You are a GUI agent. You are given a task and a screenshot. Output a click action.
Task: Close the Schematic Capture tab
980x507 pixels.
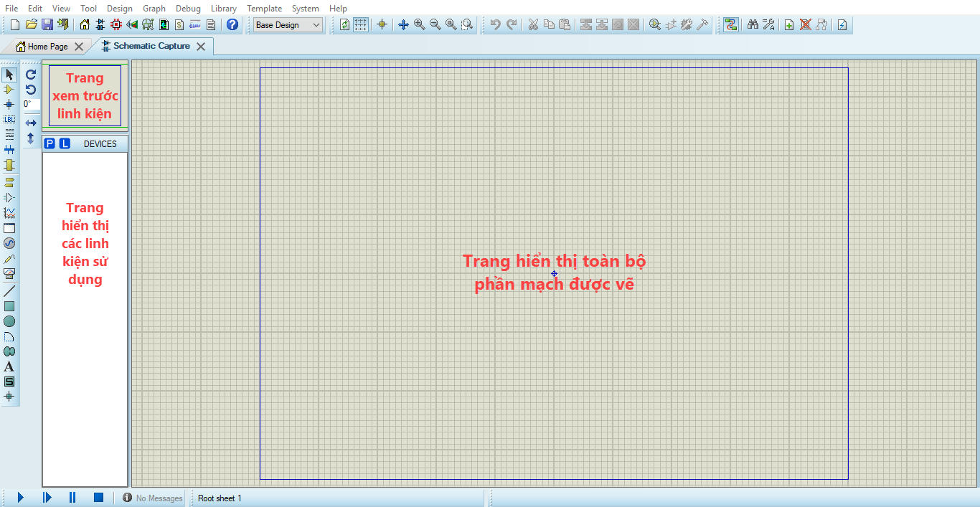[x=201, y=47]
